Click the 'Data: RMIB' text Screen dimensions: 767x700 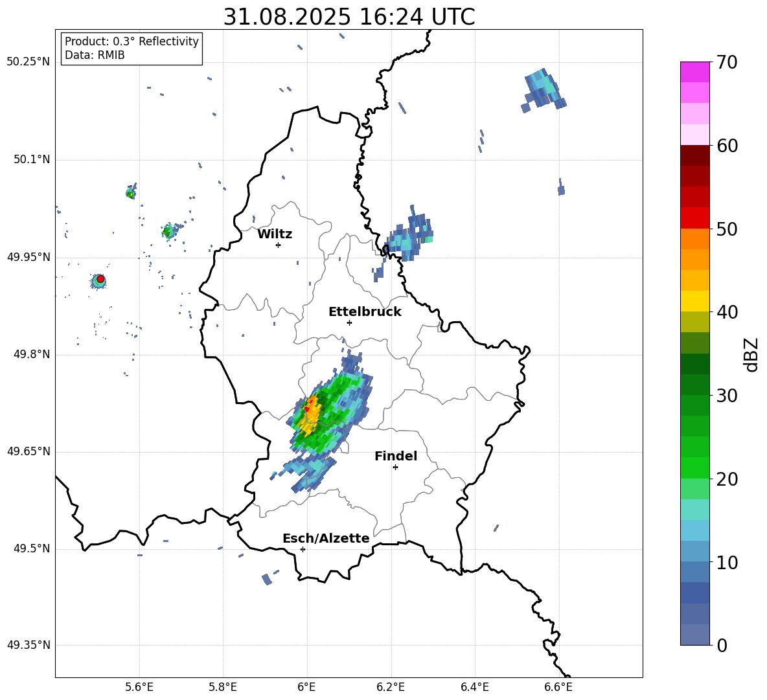[95, 55]
